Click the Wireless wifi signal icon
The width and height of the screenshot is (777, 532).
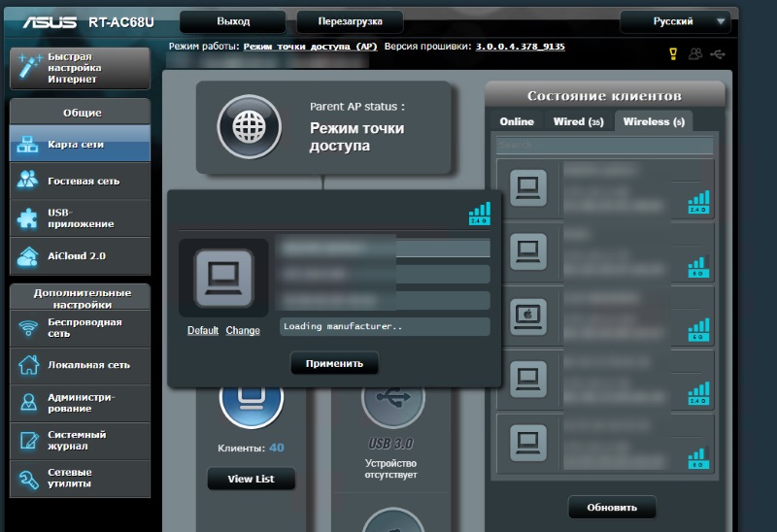[28, 328]
